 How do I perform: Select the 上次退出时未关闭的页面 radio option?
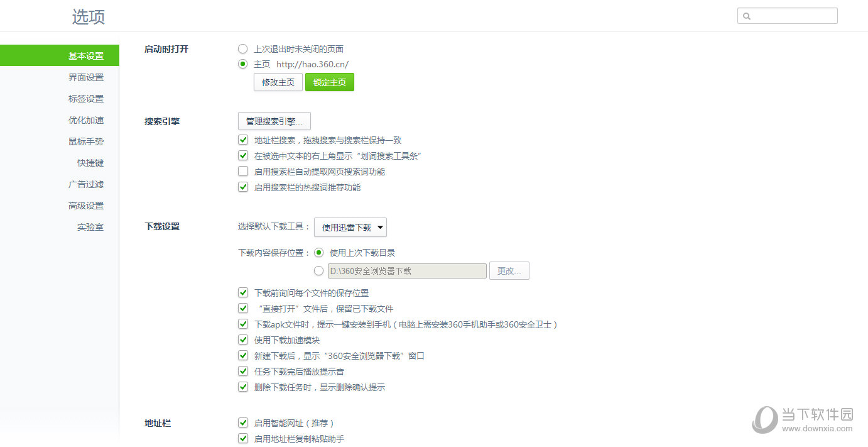tap(243, 48)
